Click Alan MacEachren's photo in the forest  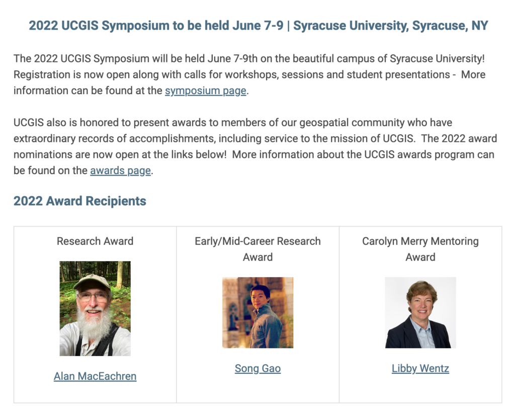click(x=95, y=308)
